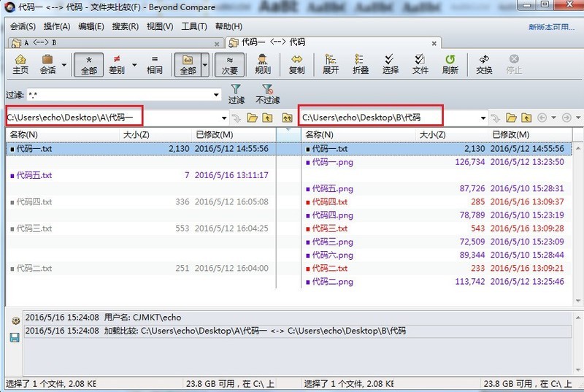
Task: Click right pane back navigation arrow
Action: 542,118
